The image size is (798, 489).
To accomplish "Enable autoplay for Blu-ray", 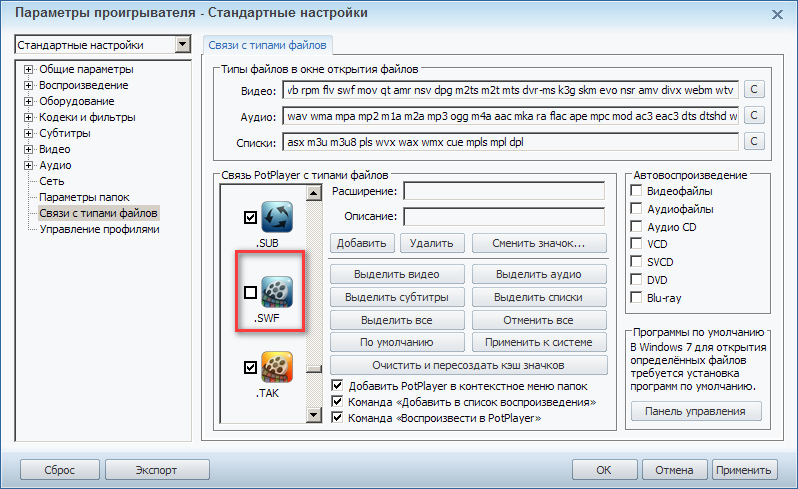I will 636,298.
